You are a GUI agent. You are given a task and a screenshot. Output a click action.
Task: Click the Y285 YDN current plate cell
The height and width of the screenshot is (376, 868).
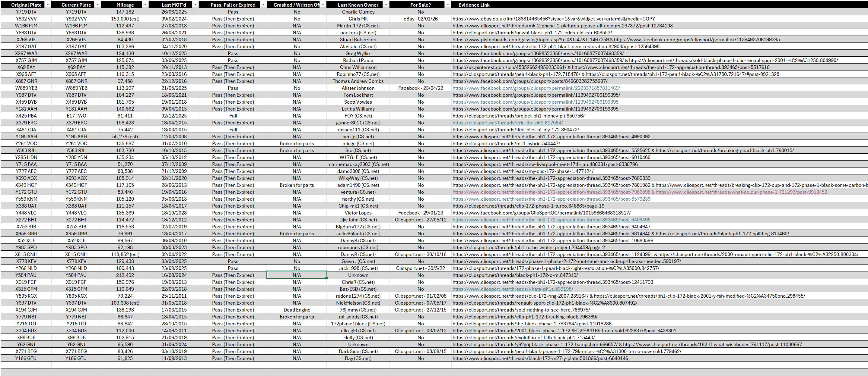76,157
